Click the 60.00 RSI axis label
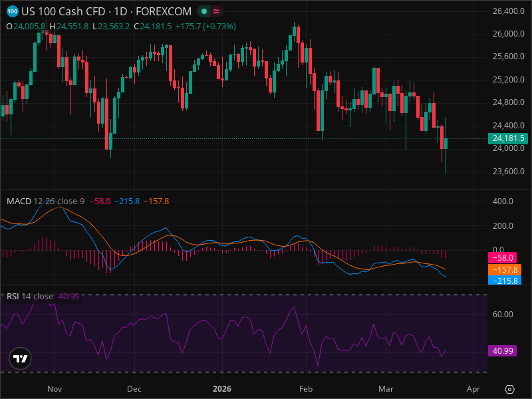This screenshot has height=399, width=532. pyautogui.click(x=503, y=314)
